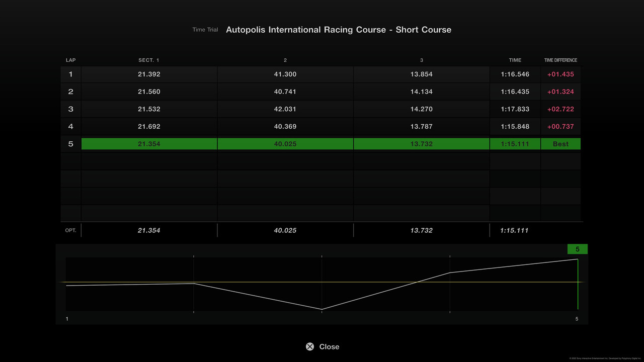Select lap 1 sector 3 time 13.854
Image resolution: width=644 pixels, height=362 pixels.
click(x=422, y=74)
